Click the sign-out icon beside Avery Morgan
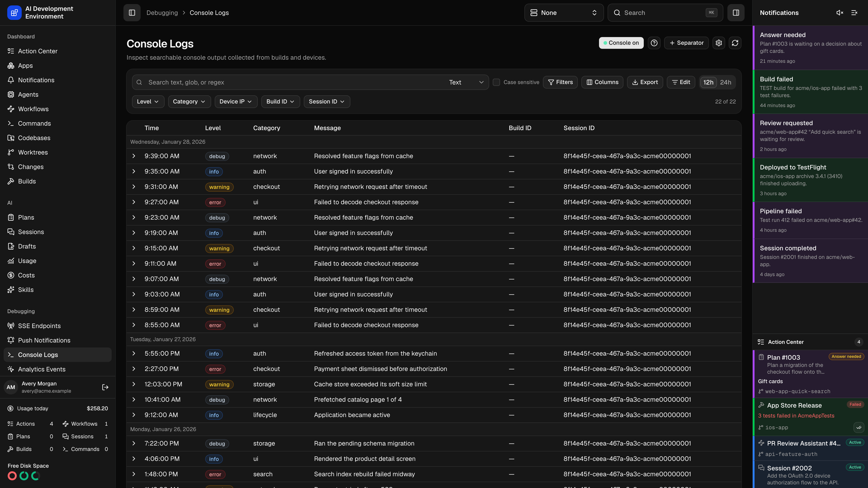The height and width of the screenshot is (488, 868). (x=105, y=387)
